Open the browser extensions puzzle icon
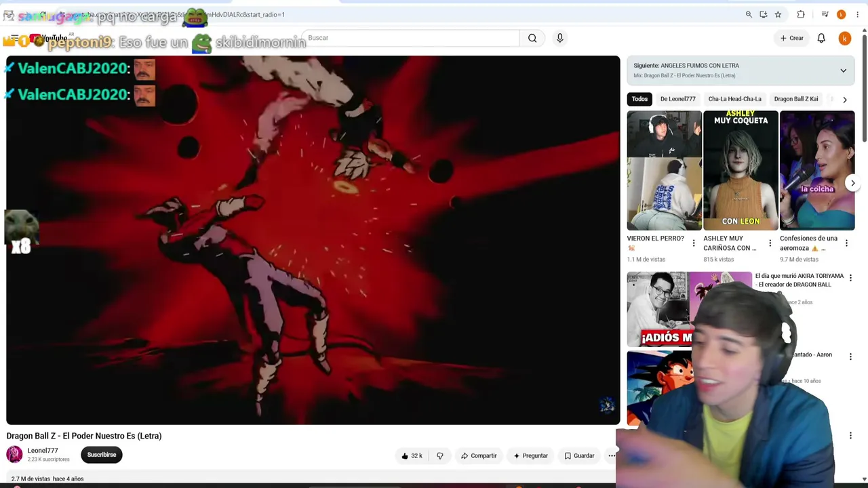The width and height of the screenshot is (868, 488). (x=801, y=14)
